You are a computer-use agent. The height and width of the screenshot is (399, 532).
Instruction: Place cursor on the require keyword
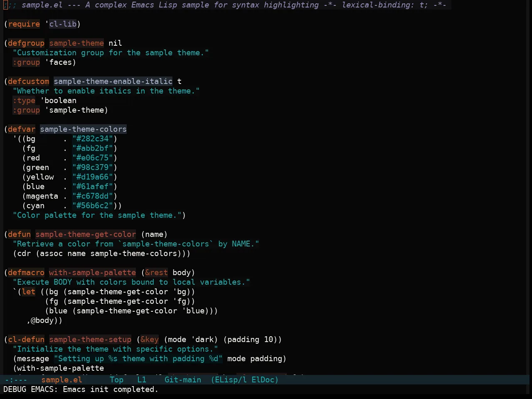[x=24, y=24]
